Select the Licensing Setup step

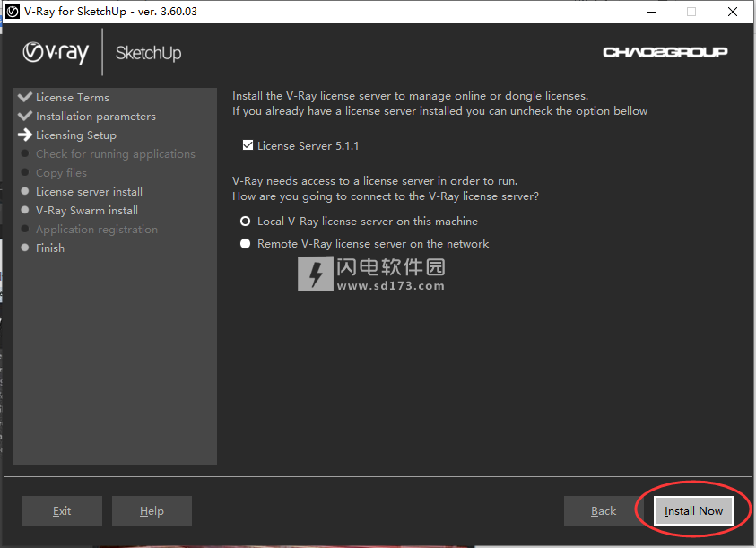(x=75, y=135)
